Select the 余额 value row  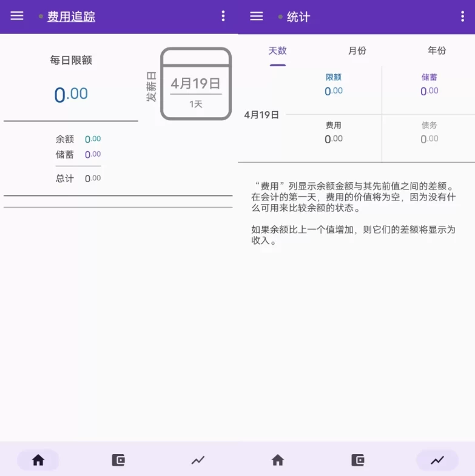tap(78, 139)
